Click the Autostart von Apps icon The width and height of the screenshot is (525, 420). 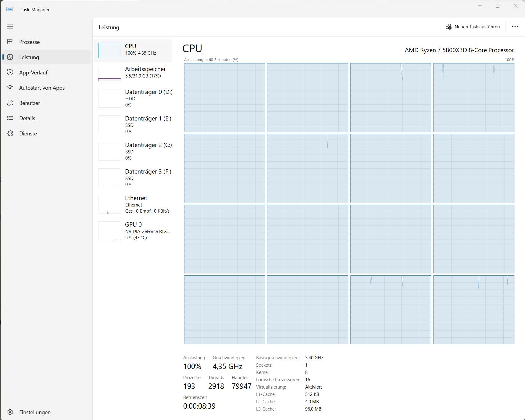pos(10,88)
